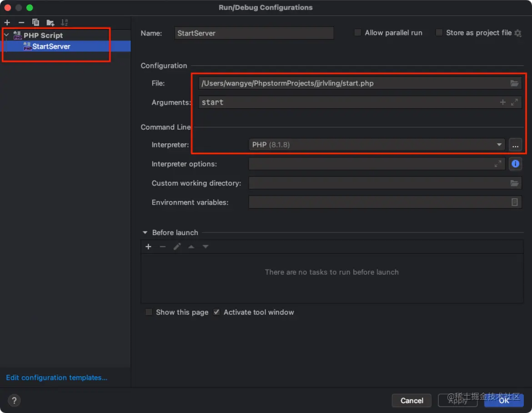Close the Run/Debug Configurations dialog
This screenshot has width=532, height=413.
pos(7,7)
